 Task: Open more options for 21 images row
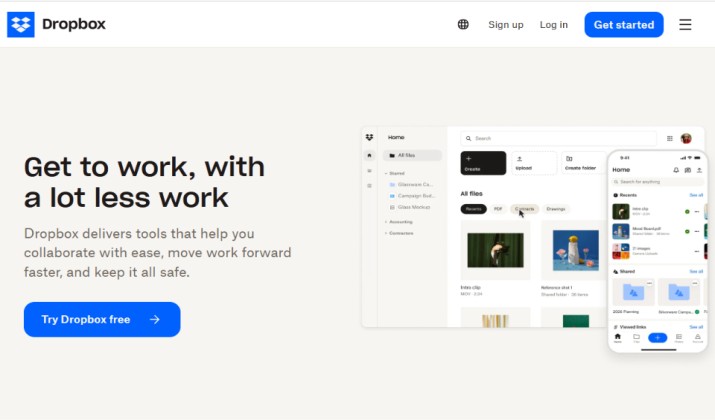[x=697, y=251]
